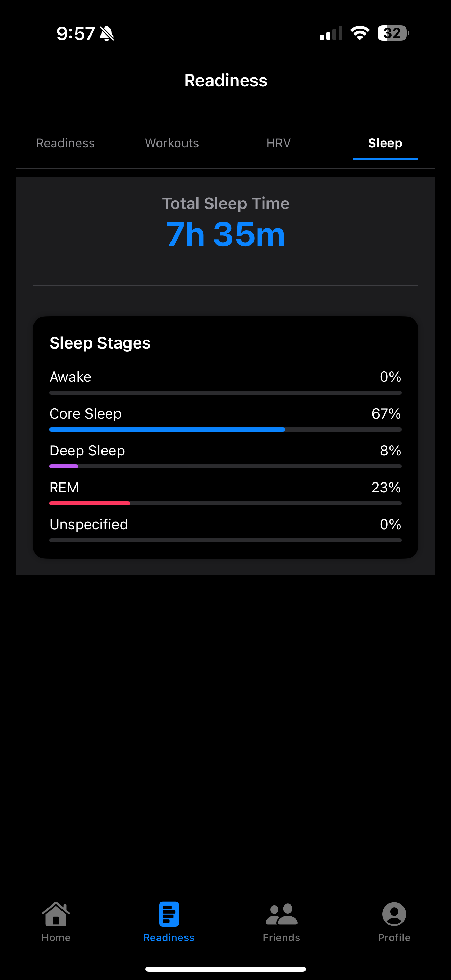Tap the Sleep Stages heading

100,343
